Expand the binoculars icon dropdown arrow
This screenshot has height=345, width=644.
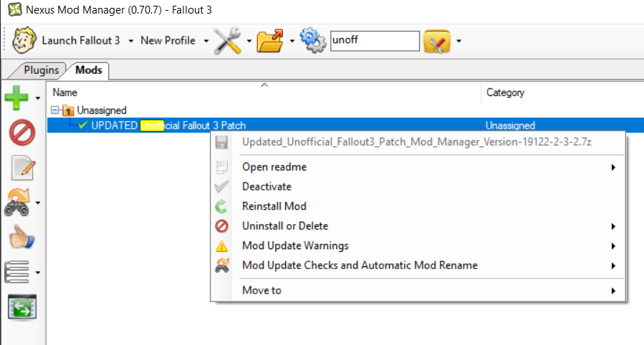38,203
